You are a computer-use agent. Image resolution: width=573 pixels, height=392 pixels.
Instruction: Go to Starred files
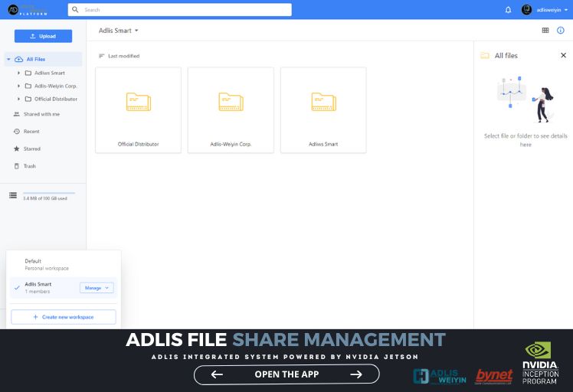point(32,149)
